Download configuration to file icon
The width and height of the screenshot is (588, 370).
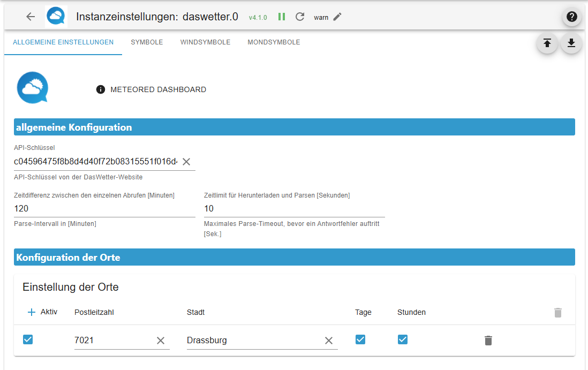tap(571, 43)
